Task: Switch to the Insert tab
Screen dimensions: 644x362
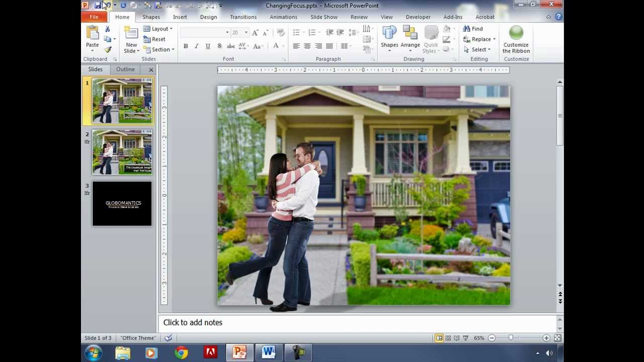Action: pyautogui.click(x=180, y=17)
